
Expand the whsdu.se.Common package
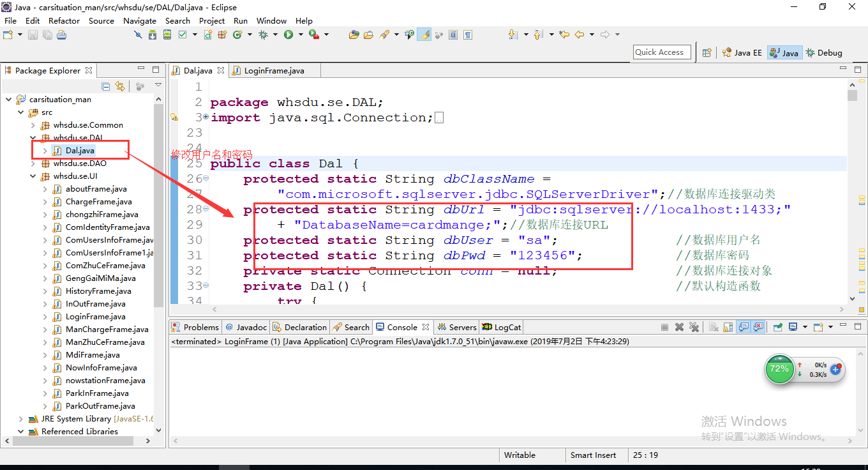pos(33,125)
